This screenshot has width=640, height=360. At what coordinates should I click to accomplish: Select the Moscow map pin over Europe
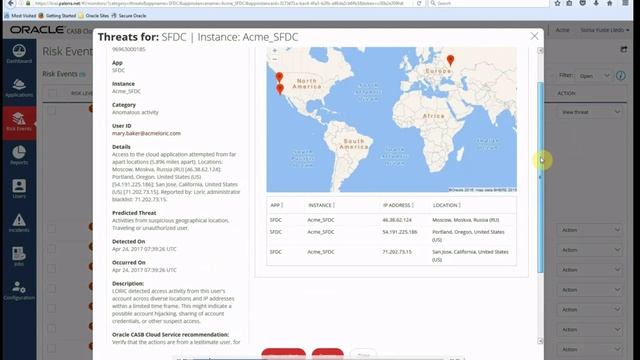click(450, 60)
